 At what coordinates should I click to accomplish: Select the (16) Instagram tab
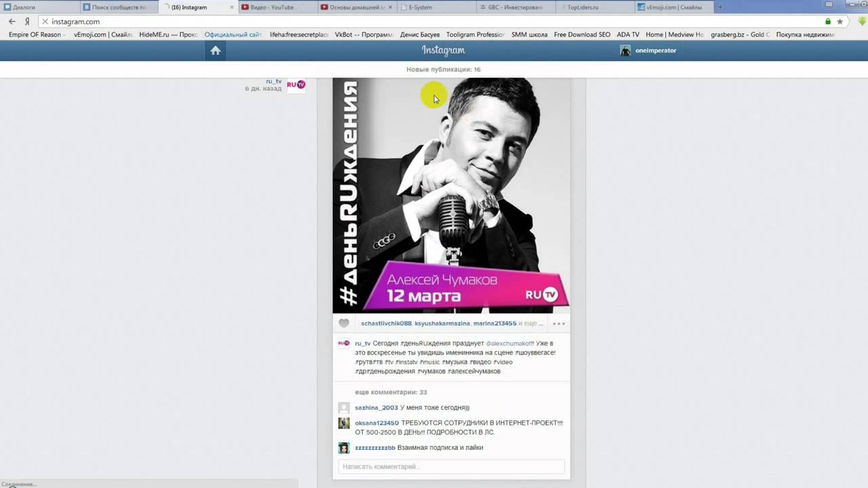click(199, 7)
